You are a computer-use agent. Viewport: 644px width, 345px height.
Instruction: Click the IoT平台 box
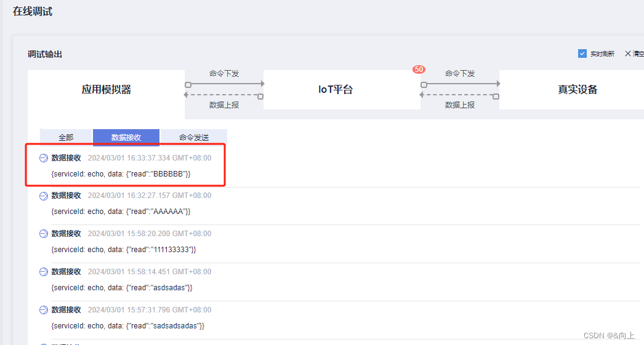(x=342, y=89)
